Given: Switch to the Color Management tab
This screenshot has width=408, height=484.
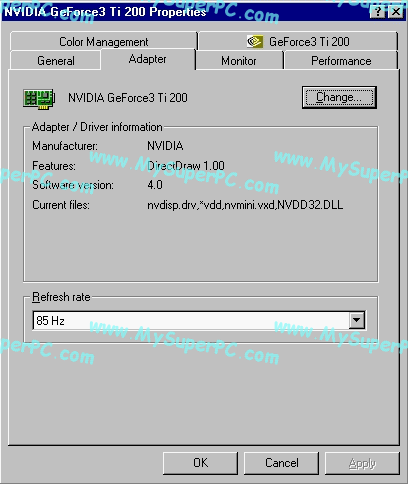Looking at the screenshot, I should pos(104,41).
